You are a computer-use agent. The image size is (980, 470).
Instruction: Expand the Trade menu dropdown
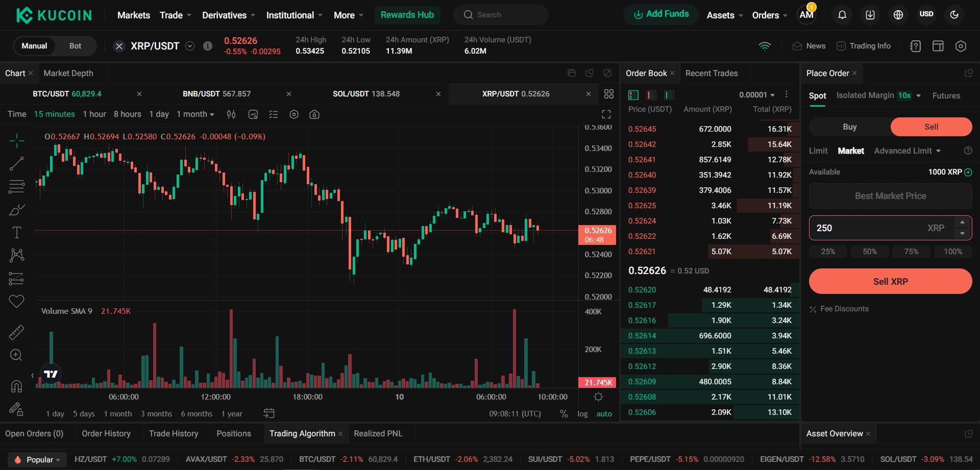[x=175, y=15]
